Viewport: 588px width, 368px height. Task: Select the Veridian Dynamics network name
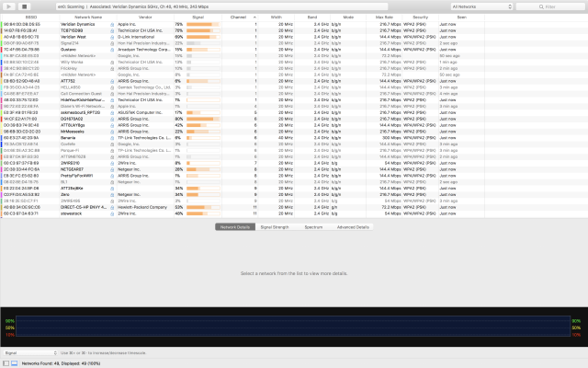(x=77, y=25)
